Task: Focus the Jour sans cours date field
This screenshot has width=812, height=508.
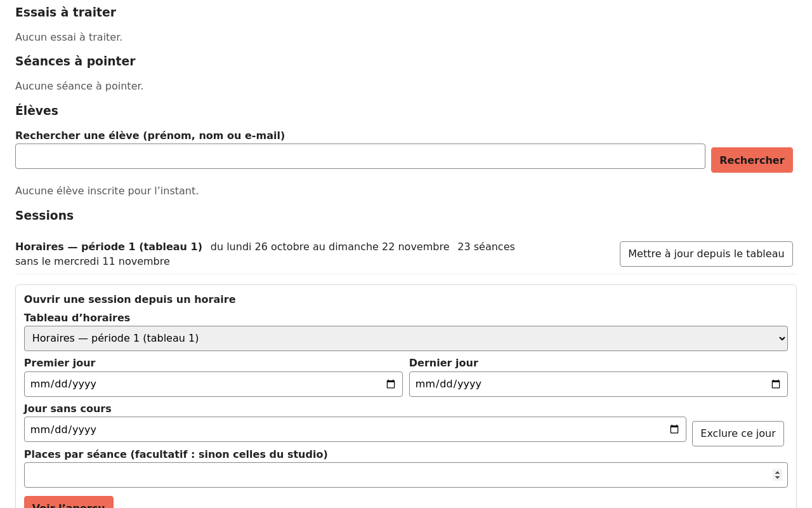Action: [x=355, y=429]
